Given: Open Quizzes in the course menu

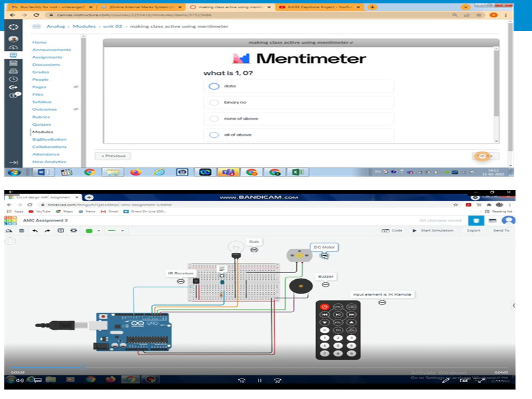Looking at the screenshot, I should point(41,124).
